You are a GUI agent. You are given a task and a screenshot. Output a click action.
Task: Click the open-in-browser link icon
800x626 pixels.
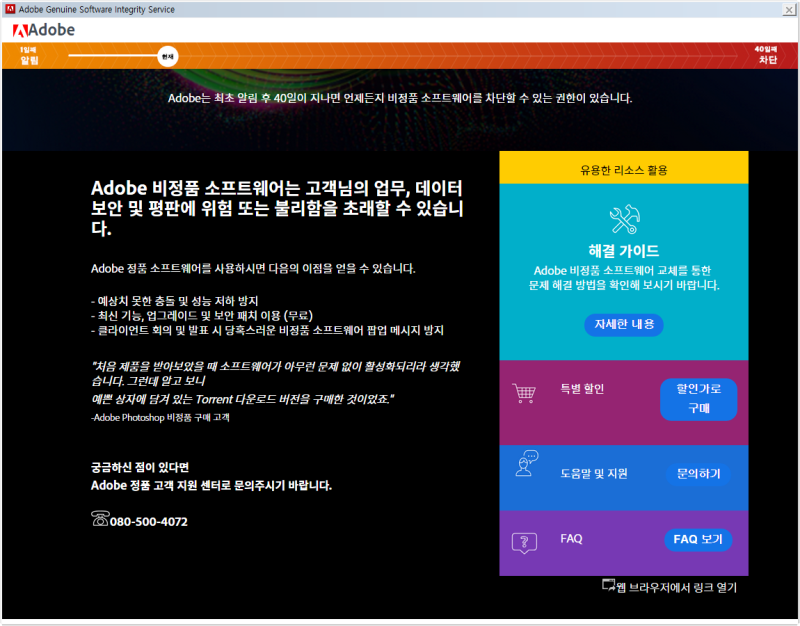[609, 585]
